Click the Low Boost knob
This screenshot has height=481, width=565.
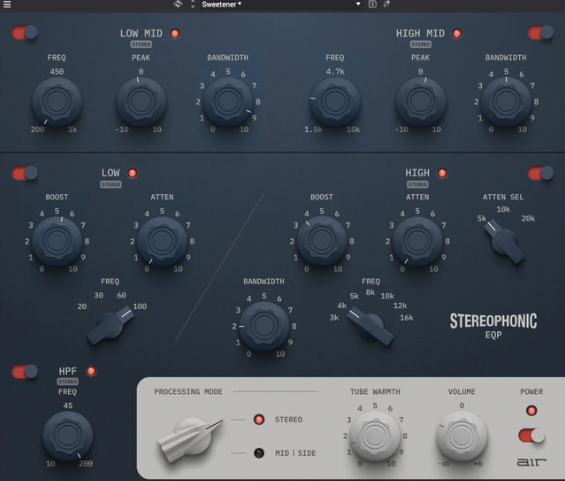coord(57,241)
